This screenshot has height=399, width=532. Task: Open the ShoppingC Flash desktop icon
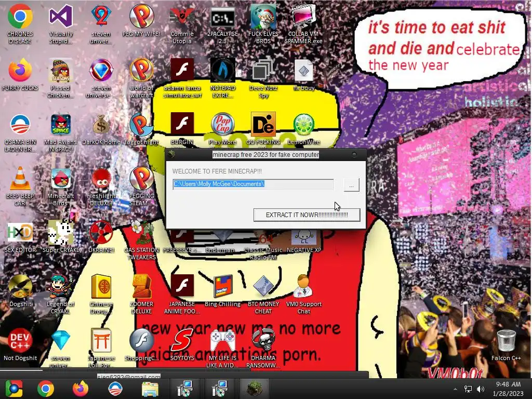[141, 341]
